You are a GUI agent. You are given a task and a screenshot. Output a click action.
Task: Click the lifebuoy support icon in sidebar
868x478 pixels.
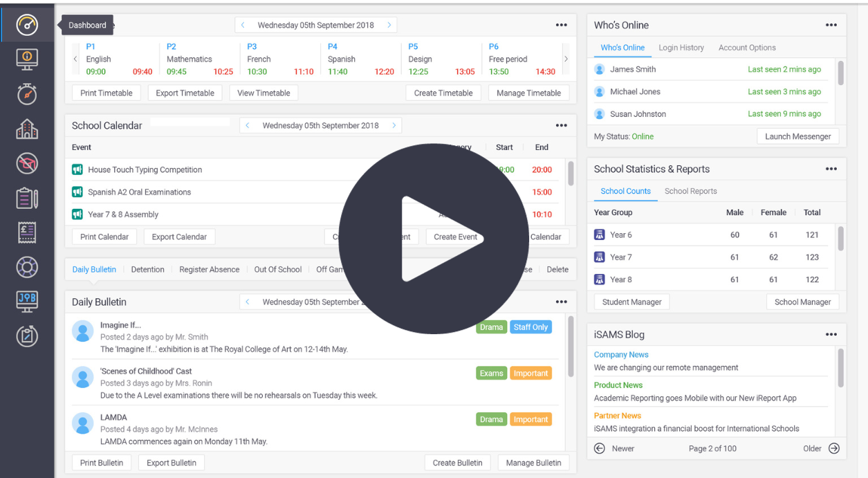tap(27, 267)
